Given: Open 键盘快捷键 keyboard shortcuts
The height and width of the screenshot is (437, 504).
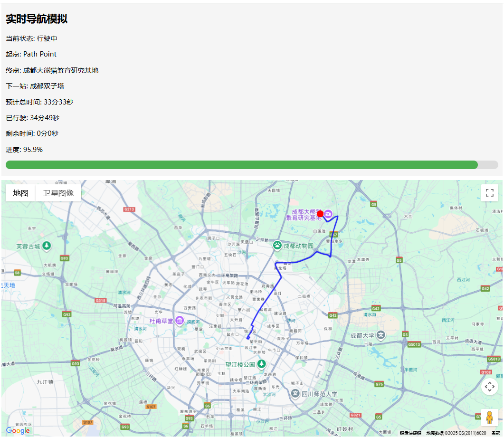Looking at the screenshot, I should pyautogui.click(x=410, y=433).
